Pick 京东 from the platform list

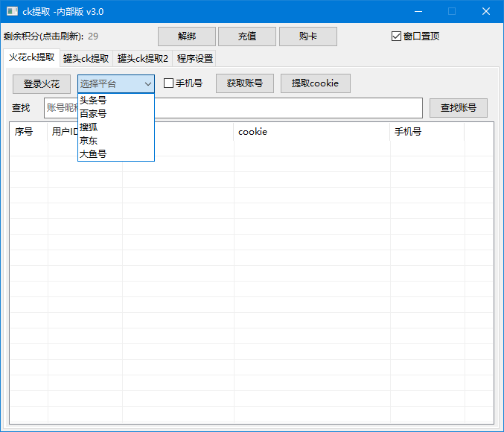tap(89, 141)
